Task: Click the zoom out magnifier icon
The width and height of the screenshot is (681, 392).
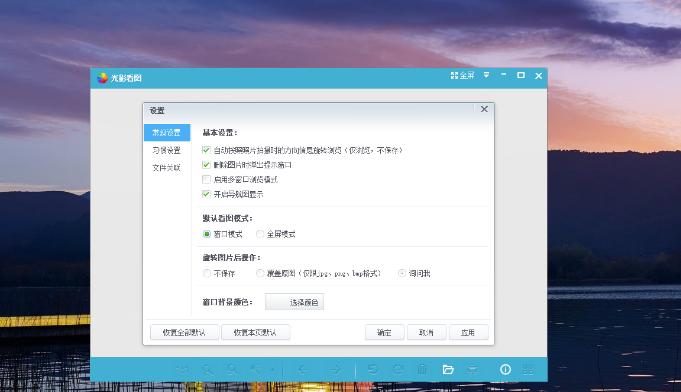Action: click(x=232, y=370)
